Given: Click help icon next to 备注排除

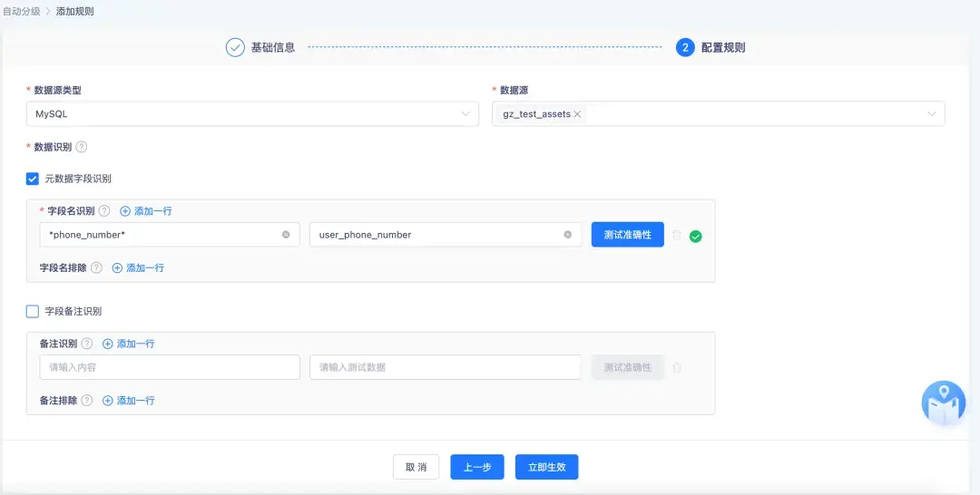Looking at the screenshot, I should pyautogui.click(x=87, y=401).
